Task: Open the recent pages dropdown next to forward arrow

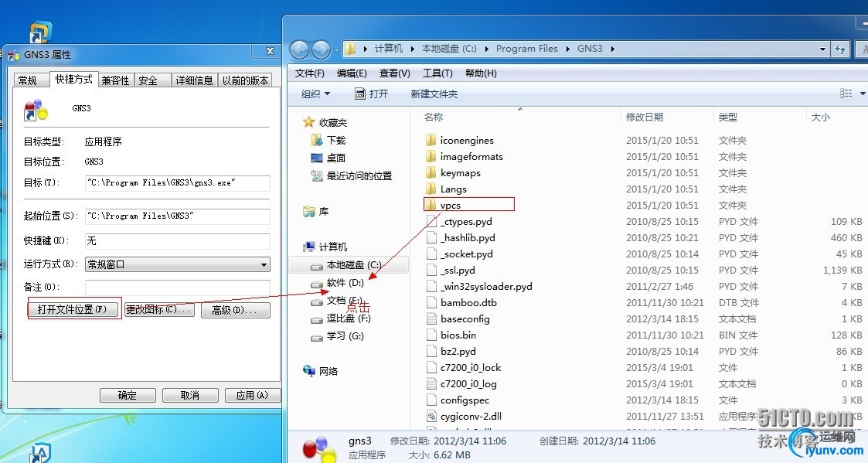Action: pyautogui.click(x=335, y=50)
